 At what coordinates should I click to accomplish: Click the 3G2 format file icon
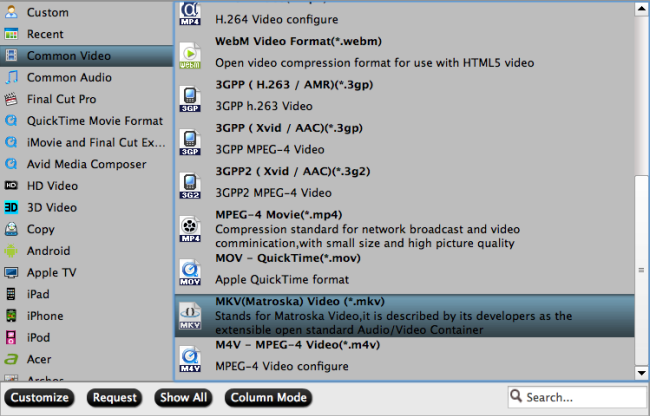pyautogui.click(x=190, y=186)
